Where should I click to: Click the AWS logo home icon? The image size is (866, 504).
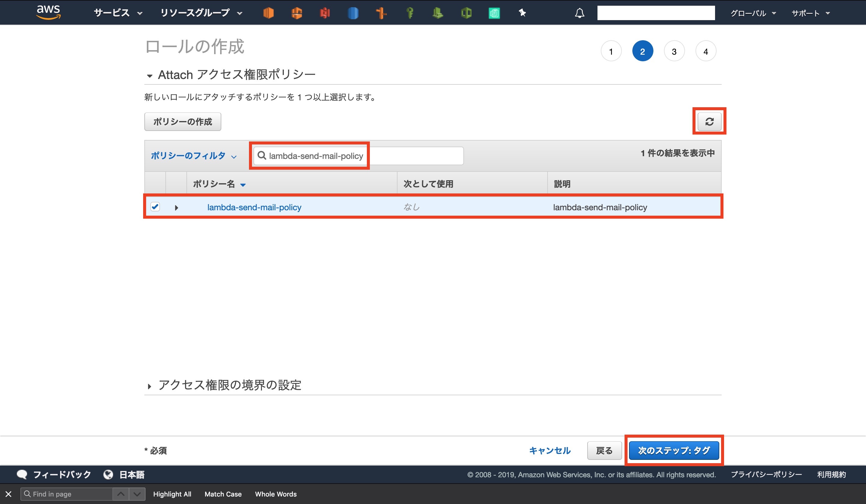(48, 12)
